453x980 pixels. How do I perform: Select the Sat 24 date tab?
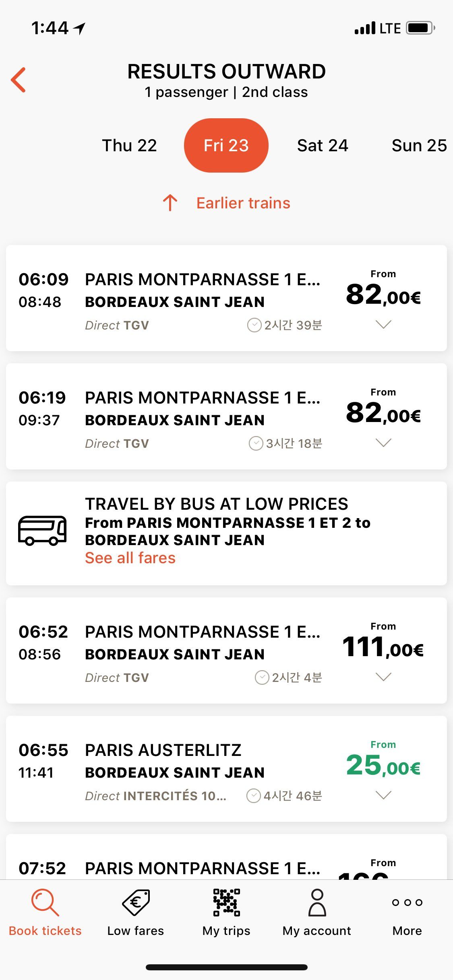tap(323, 145)
